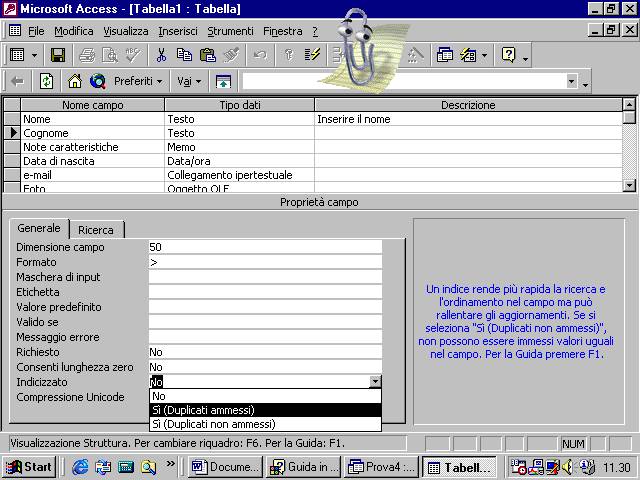Click the Data di nascita field name

(93, 161)
